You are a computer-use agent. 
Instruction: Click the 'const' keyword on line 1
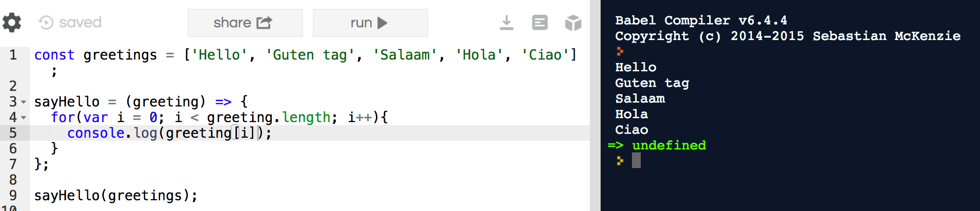click(54, 55)
